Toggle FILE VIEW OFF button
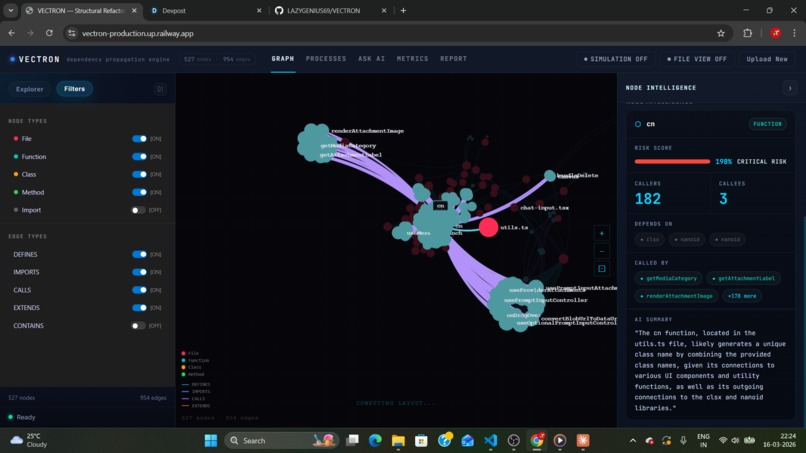Viewport: 806px width, 453px height. coord(697,59)
